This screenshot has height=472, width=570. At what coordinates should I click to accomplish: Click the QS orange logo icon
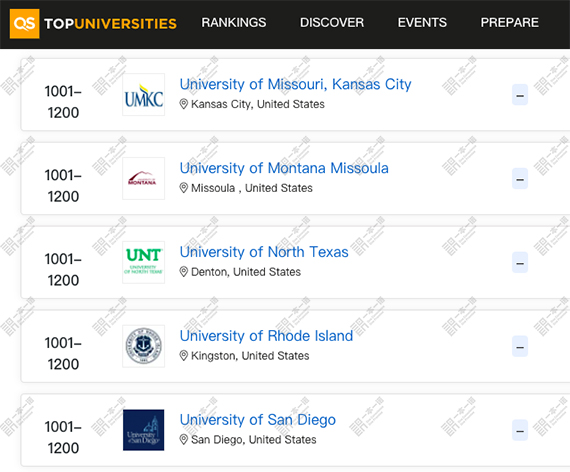point(24,24)
